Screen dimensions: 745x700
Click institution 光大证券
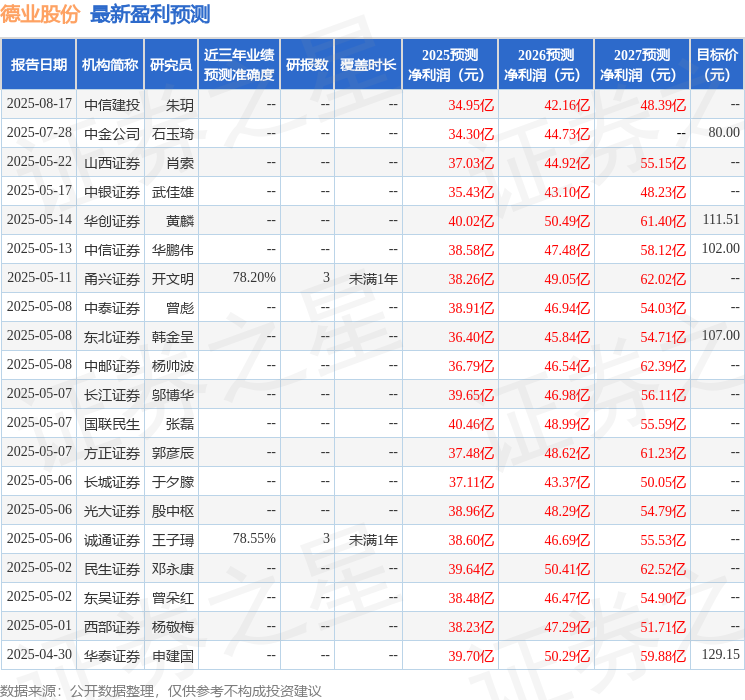point(112,510)
